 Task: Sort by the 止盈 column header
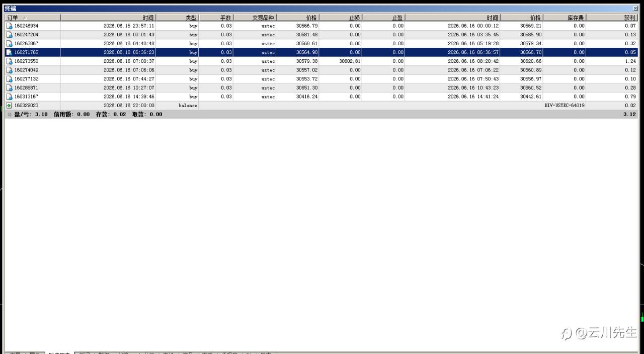tap(383, 18)
